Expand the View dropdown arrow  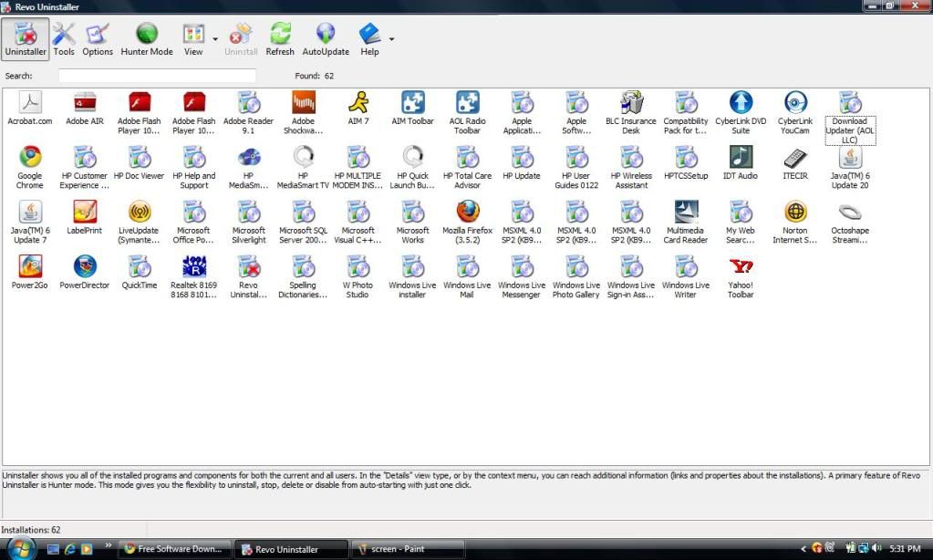point(215,39)
